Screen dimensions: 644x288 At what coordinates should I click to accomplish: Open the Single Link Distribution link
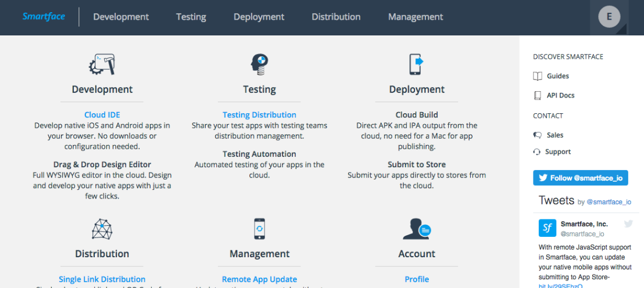pyautogui.click(x=102, y=279)
